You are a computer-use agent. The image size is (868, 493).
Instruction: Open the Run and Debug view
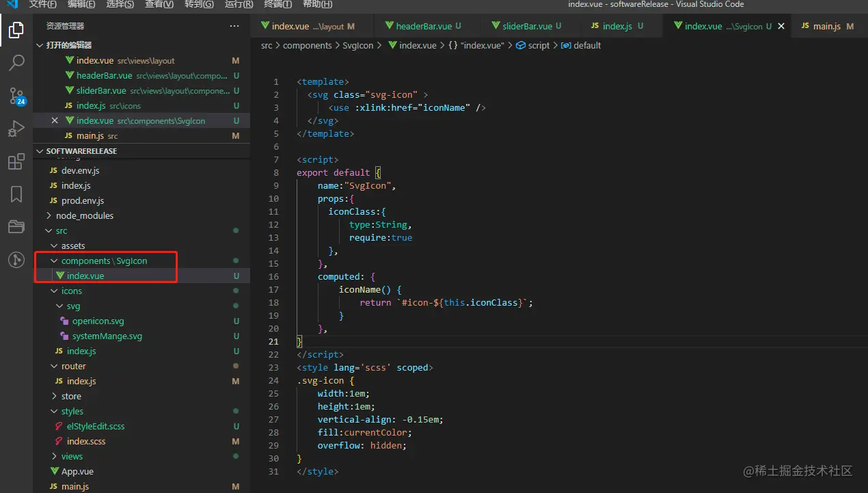16,129
